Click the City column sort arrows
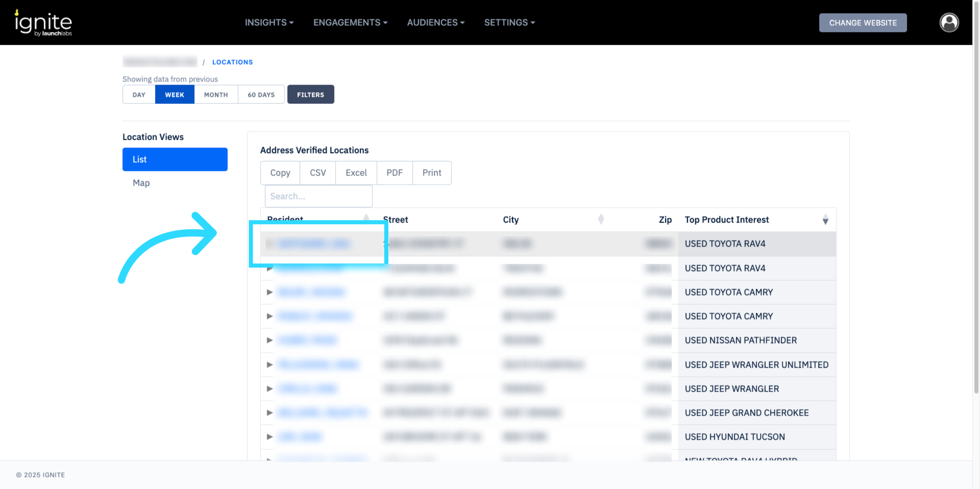 (601, 219)
